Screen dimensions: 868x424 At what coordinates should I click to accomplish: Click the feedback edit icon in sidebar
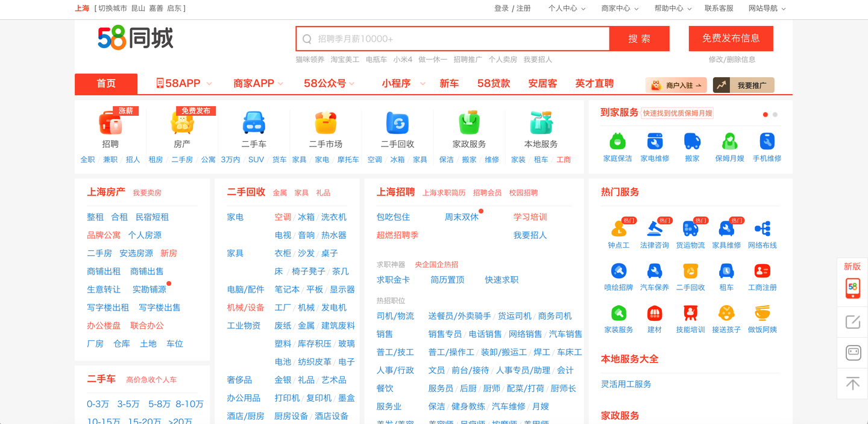[852, 322]
